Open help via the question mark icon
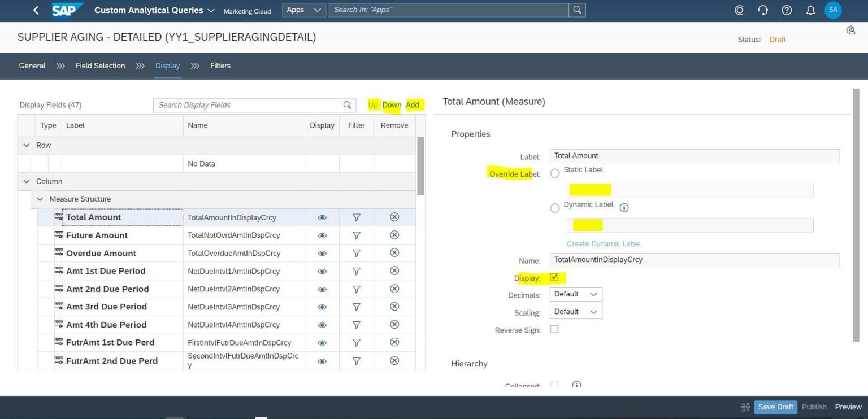 pyautogui.click(x=787, y=10)
